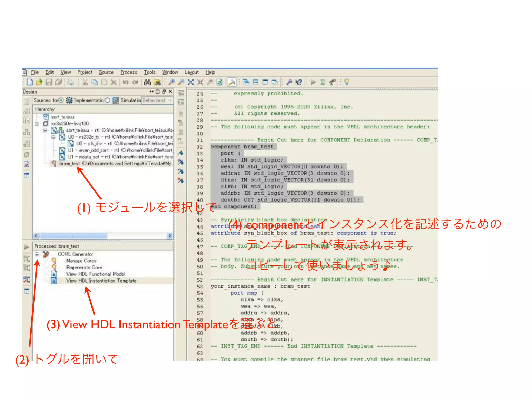This screenshot has width=532, height=399.
Task: Select the Implementation sources radio button
Action: [61, 100]
